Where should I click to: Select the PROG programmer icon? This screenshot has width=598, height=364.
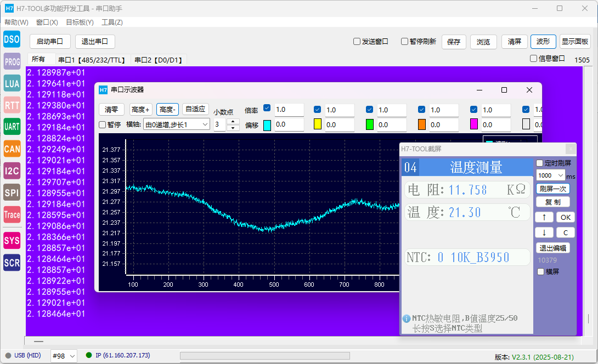[x=12, y=62]
